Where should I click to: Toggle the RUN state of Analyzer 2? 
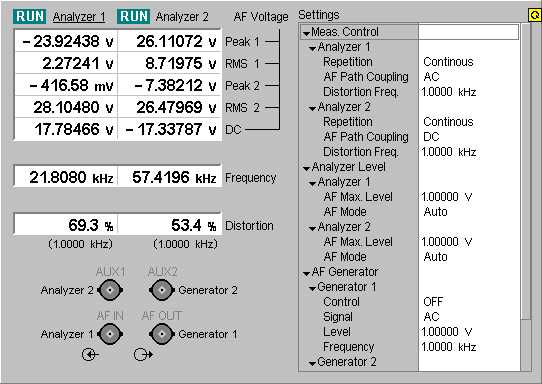(133, 17)
